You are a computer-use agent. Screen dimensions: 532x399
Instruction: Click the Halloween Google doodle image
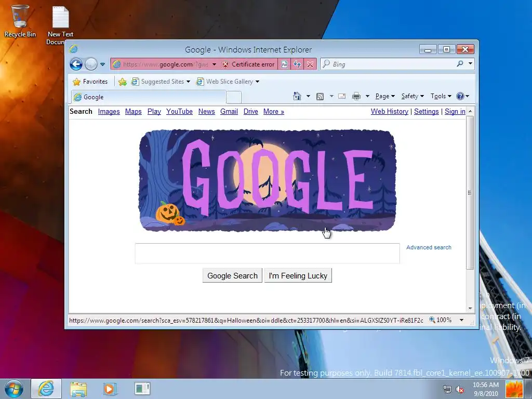(x=268, y=180)
